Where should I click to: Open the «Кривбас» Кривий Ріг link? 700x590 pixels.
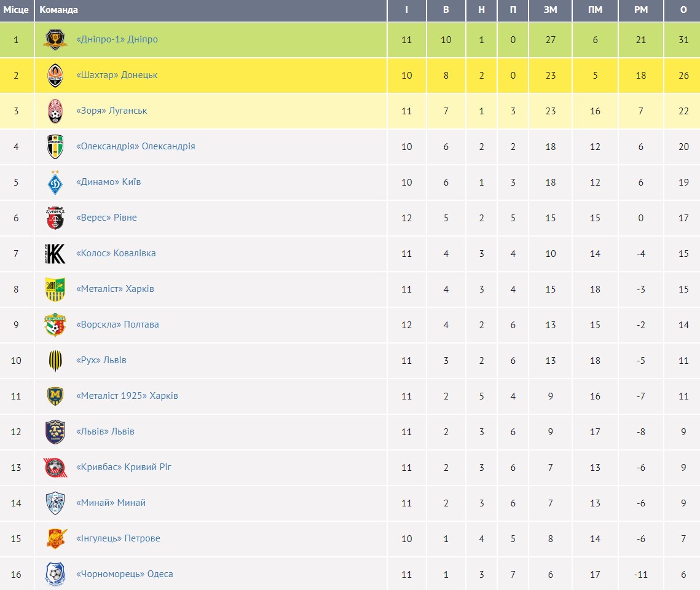coord(124,467)
